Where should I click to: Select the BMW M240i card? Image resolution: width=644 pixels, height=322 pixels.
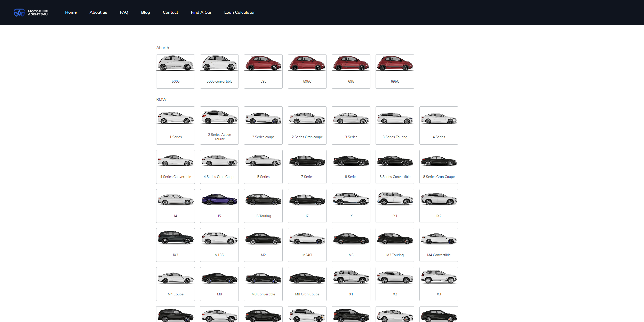307,245
